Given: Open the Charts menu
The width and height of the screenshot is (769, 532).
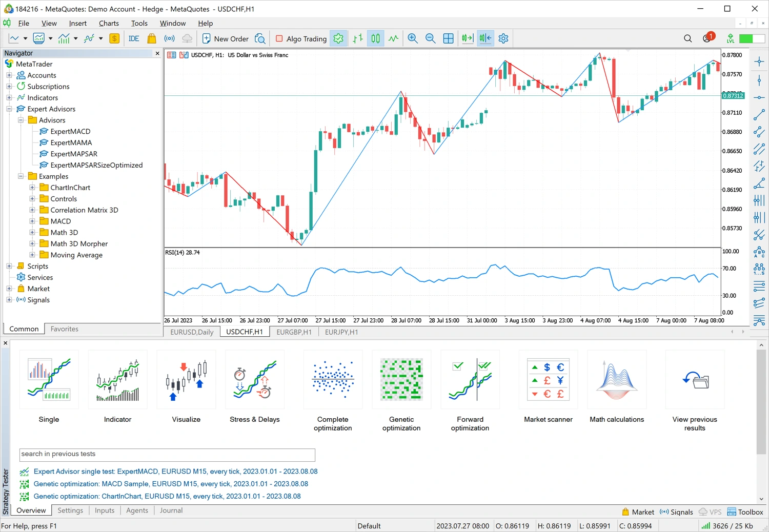Looking at the screenshot, I should tap(109, 23).
